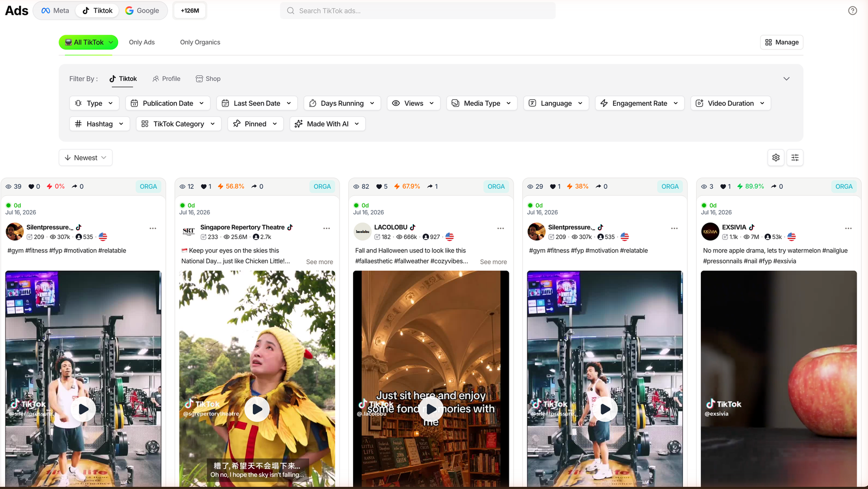
Task: Click the Manage button
Action: [782, 42]
